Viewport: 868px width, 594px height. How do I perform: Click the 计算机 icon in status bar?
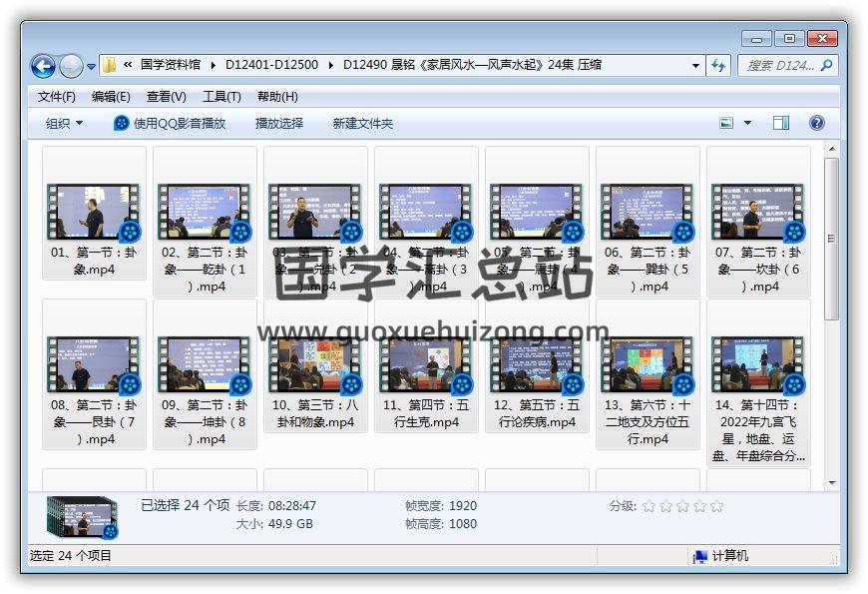point(701,556)
